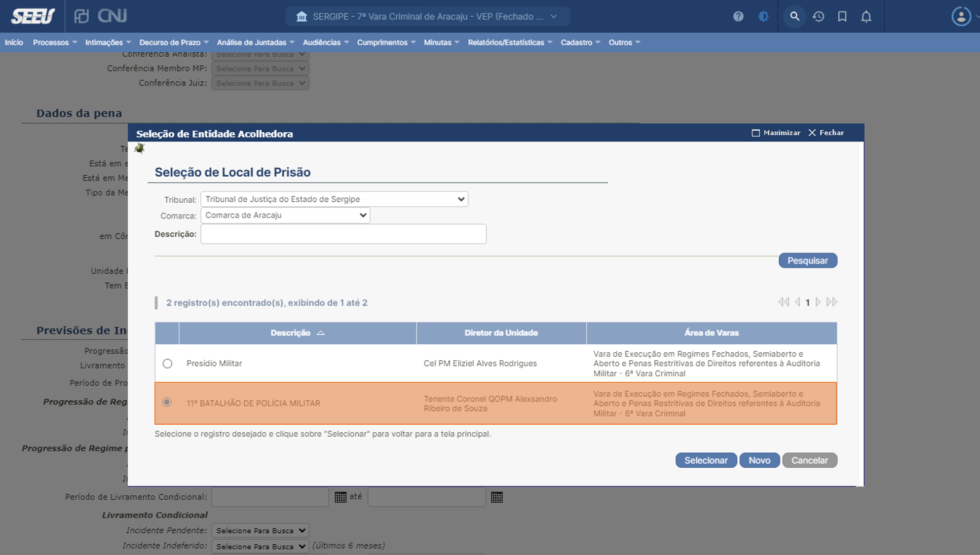
Task: Open the Relatórios/Estatísticas menu
Action: (510, 42)
